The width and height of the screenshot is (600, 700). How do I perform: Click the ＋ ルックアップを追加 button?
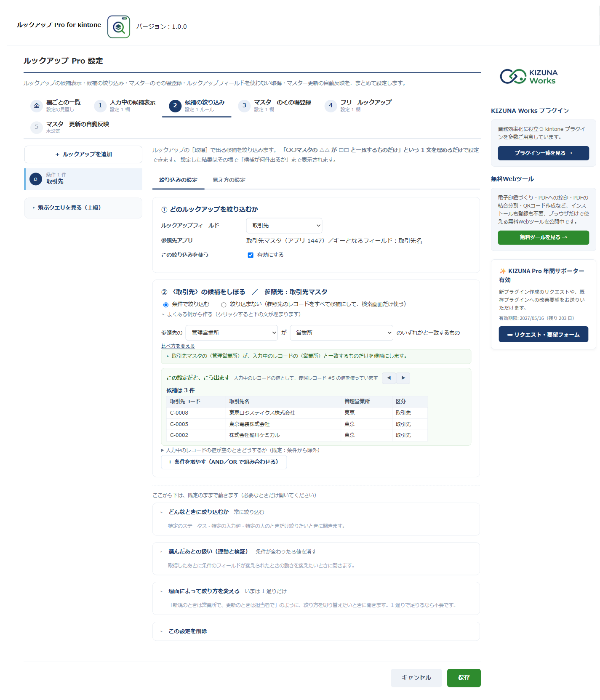pos(83,154)
